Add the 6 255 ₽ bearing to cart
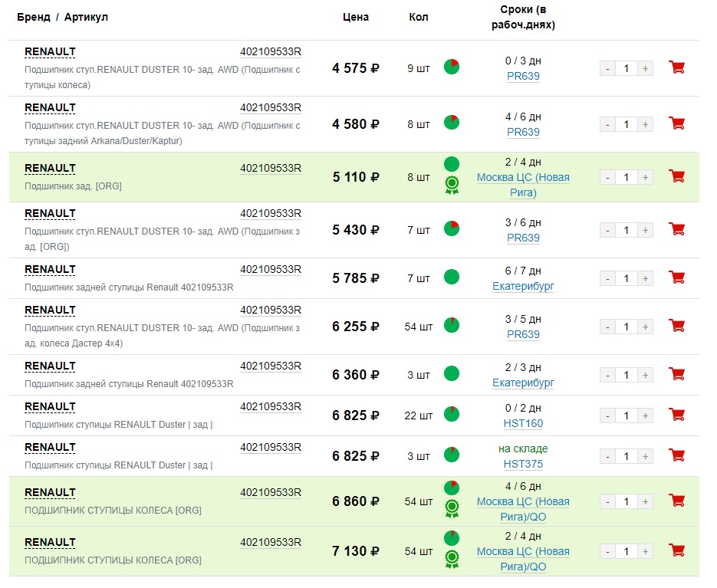717x588 pixels. [x=677, y=326]
